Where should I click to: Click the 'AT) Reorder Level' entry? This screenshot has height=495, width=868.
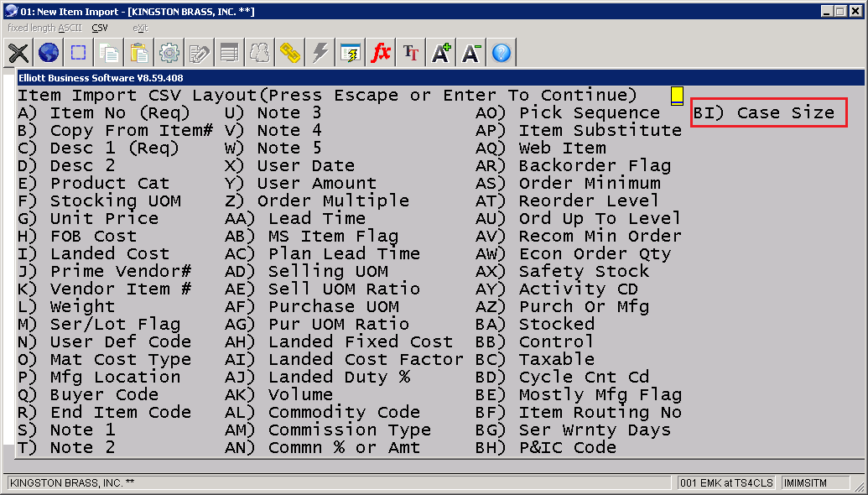coord(568,201)
